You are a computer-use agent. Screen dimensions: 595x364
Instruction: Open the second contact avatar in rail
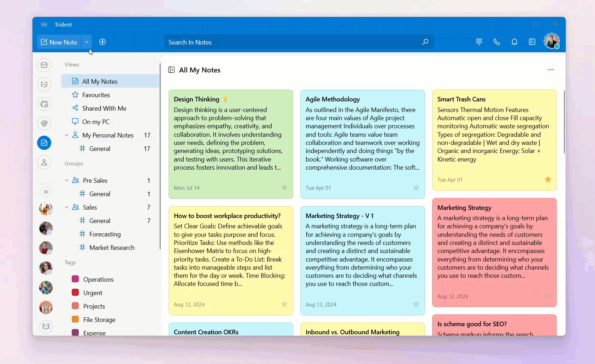coord(46,228)
